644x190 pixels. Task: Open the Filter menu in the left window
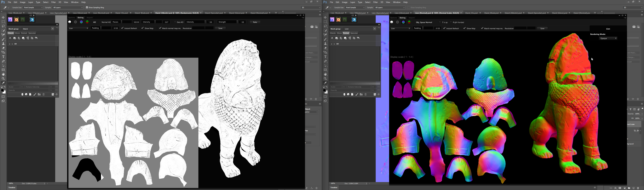(x=53, y=2)
